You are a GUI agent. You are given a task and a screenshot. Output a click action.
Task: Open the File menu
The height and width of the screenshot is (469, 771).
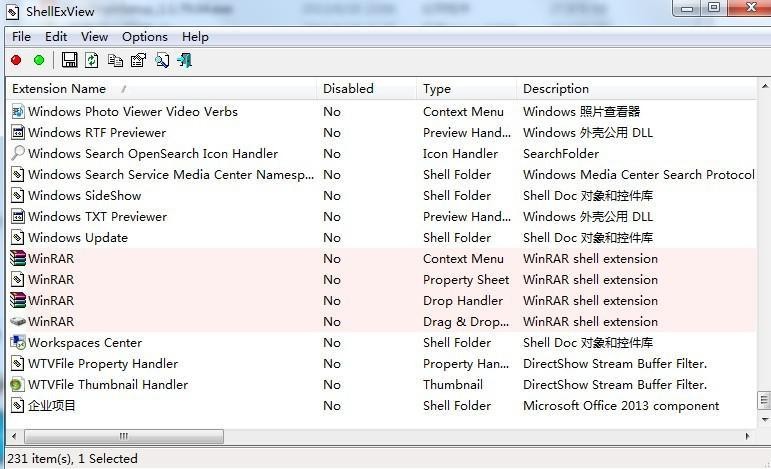pyautogui.click(x=21, y=37)
